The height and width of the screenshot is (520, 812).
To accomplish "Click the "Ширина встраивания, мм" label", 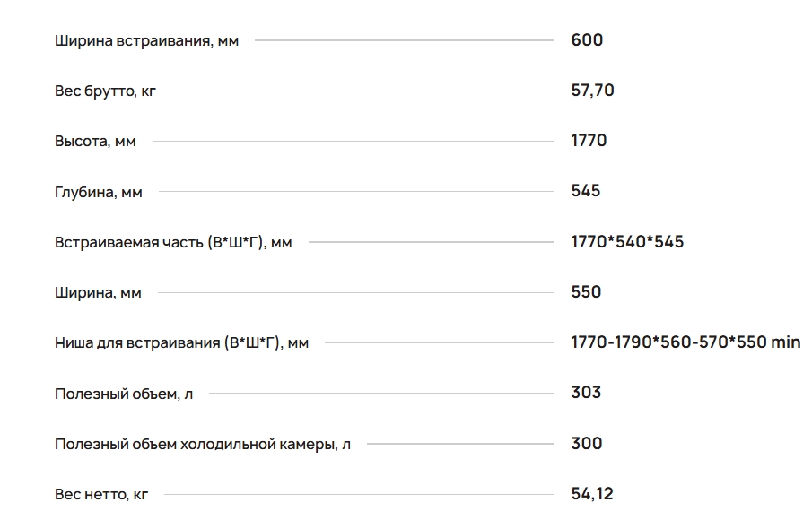I will [146, 40].
